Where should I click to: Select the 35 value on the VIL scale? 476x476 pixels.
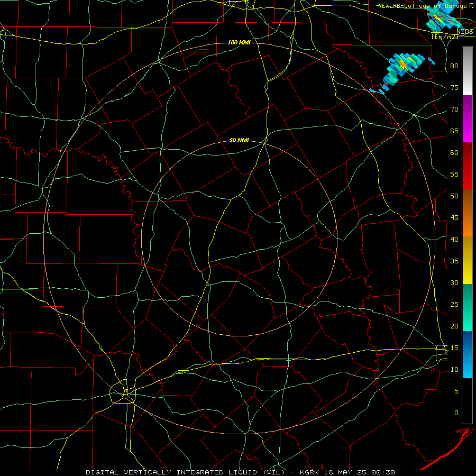pos(454,261)
